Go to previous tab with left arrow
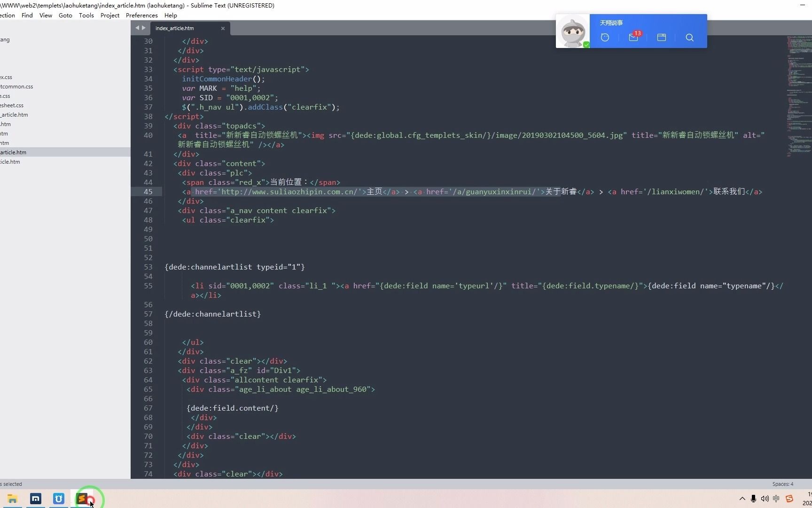The height and width of the screenshot is (508, 812). [137, 28]
